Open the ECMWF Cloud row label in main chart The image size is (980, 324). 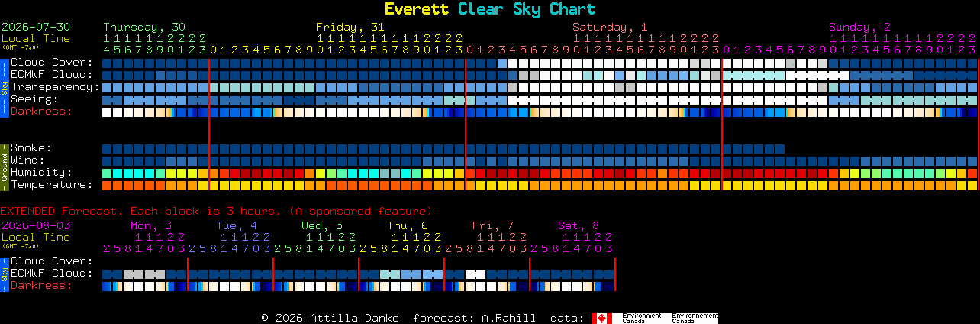tap(52, 74)
